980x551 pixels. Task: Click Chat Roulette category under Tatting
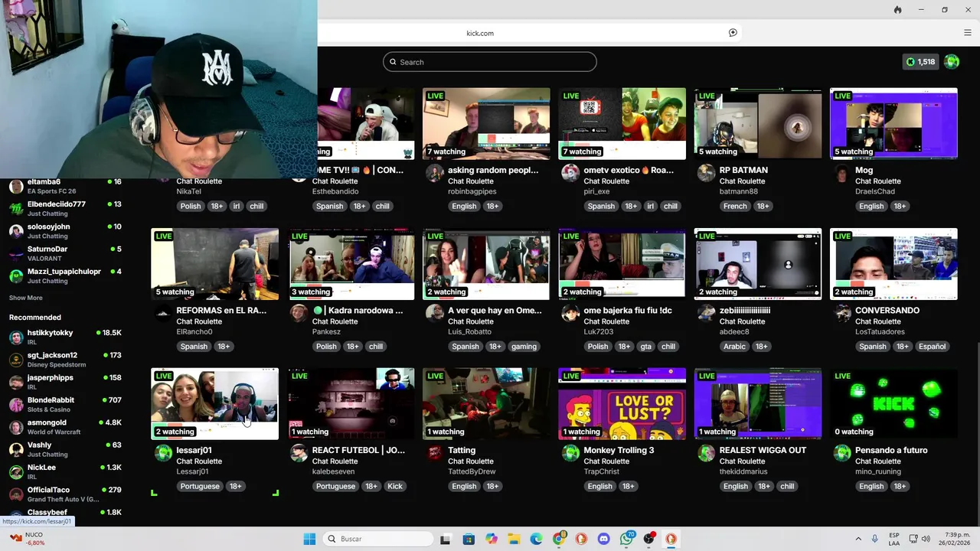[x=470, y=461]
